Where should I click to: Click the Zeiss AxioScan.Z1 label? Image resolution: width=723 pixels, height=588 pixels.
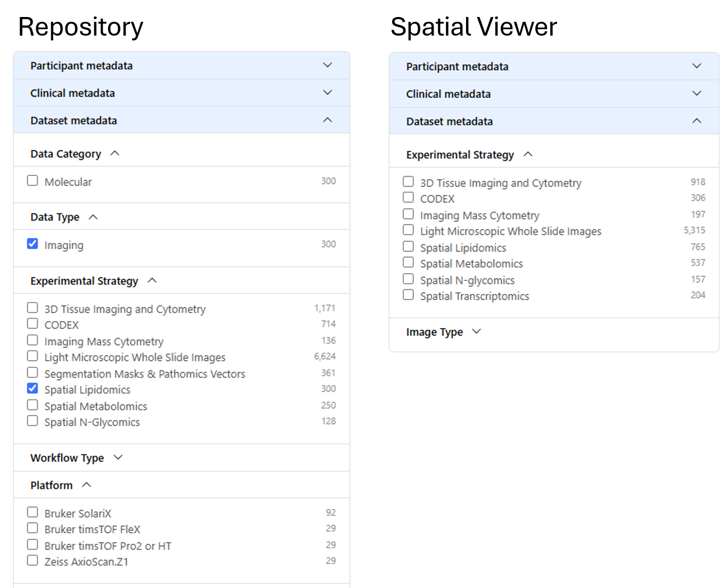(x=86, y=562)
